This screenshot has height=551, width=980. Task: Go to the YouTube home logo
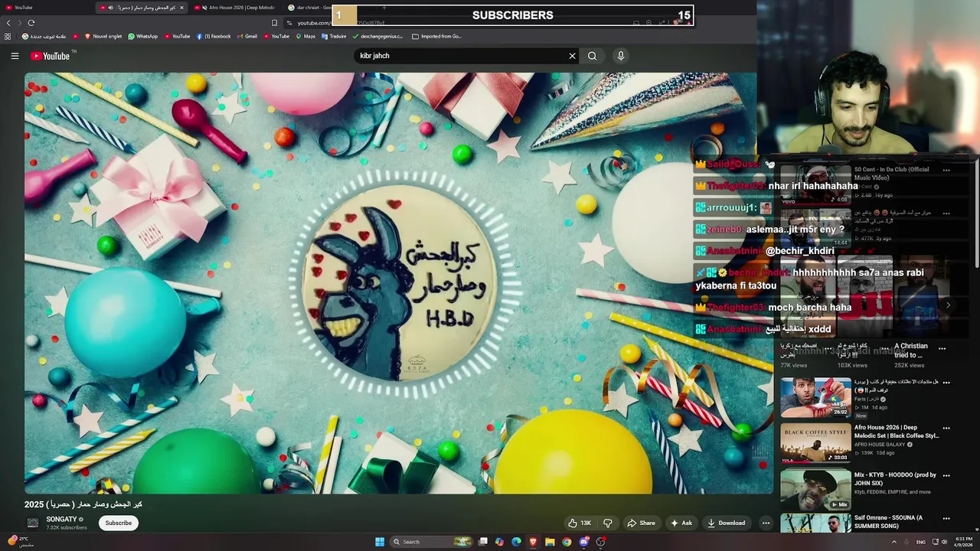coord(50,56)
